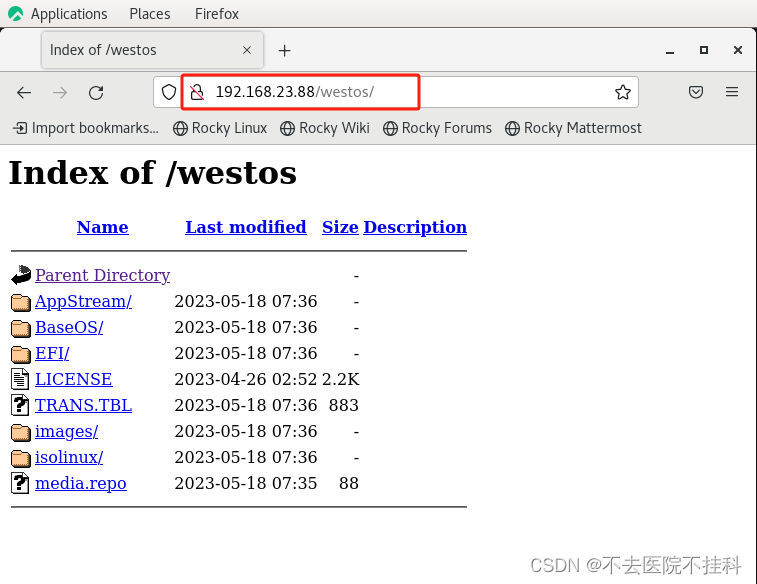Open Import bookmarks from the bookmarks toolbar

85,128
